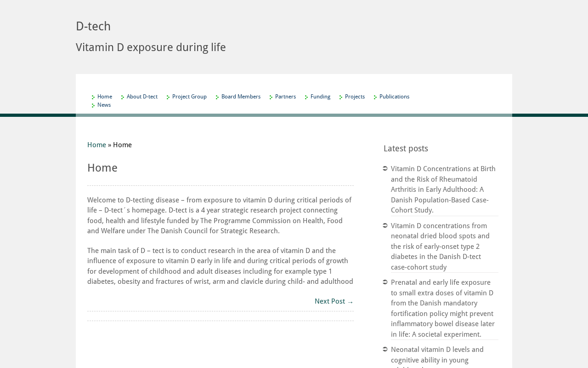Click the green bullet icon beside News
Viewport: 588px width, 368px height.
[94, 106]
